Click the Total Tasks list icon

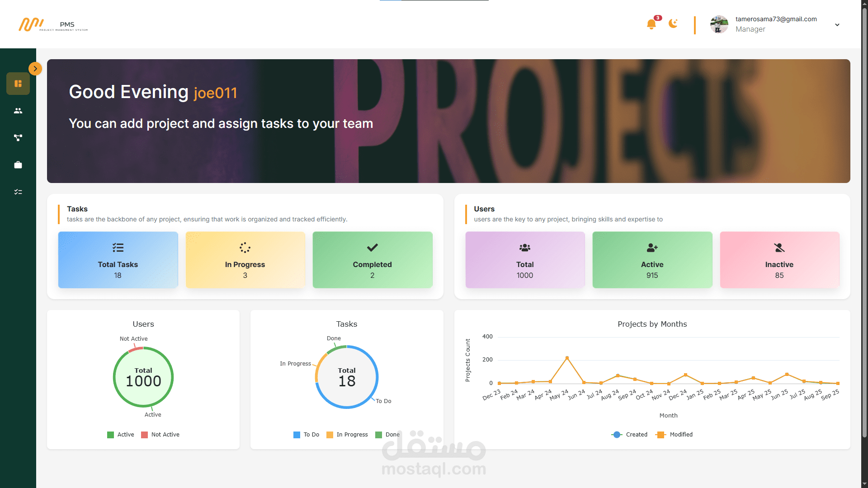pos(118,248)
